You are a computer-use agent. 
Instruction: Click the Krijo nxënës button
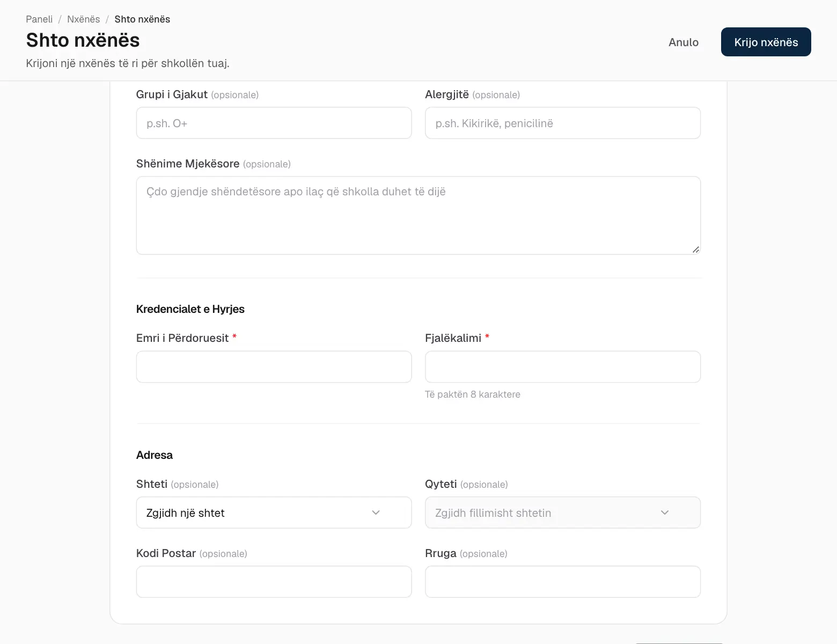tap(766, 42)
